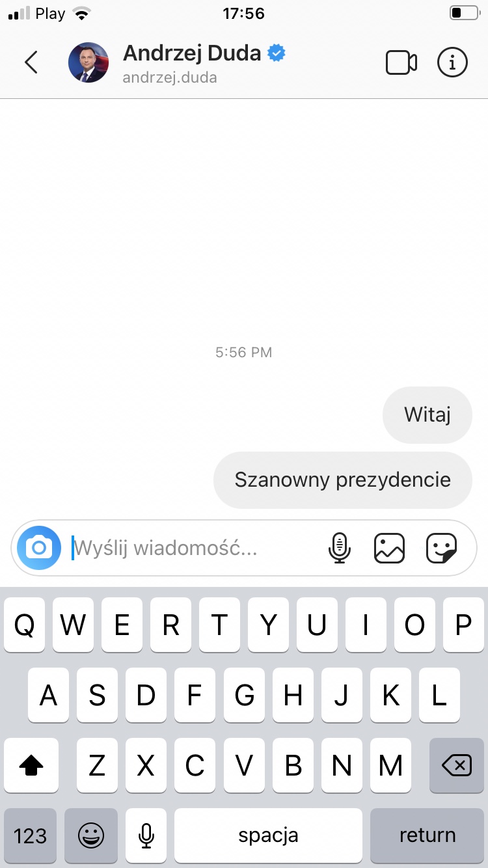Toggle the Shift arrow key
488x868 pixels.
click(x=31, y=766)
